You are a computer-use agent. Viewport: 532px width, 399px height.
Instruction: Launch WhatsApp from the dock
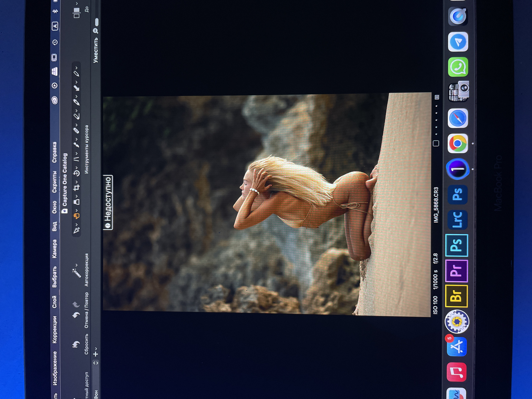[x=458, y=67]
